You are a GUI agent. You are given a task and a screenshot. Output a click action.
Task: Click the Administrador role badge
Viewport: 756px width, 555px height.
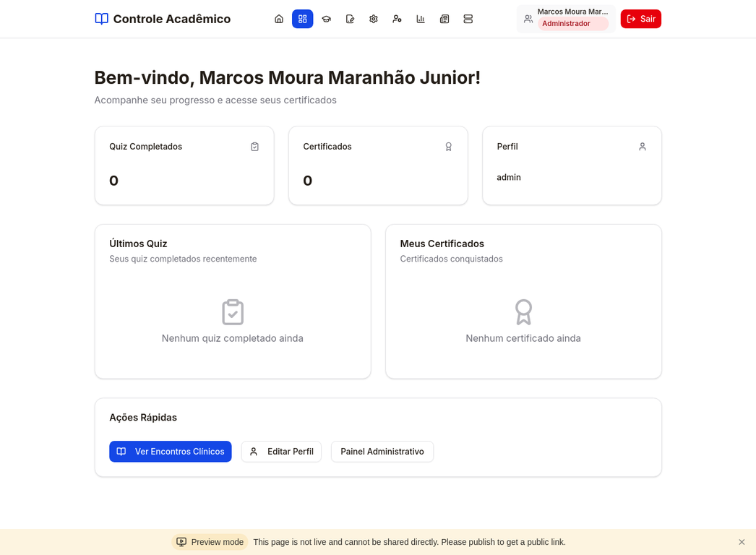(565, 22)
